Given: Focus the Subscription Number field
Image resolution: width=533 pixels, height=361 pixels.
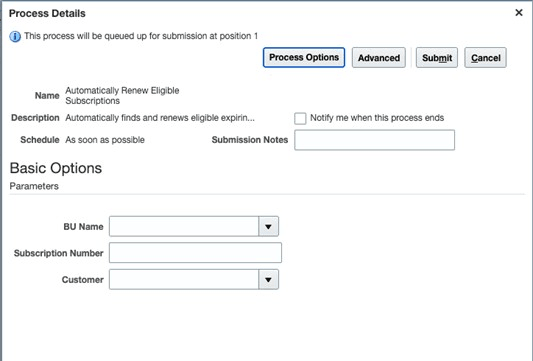Looking at the screenshot, I should (x=195, y=253).
